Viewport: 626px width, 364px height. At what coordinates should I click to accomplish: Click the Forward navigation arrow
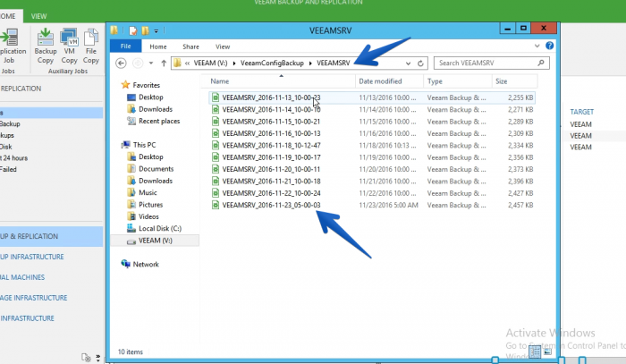pyautogui.click(x=138, y=63)
